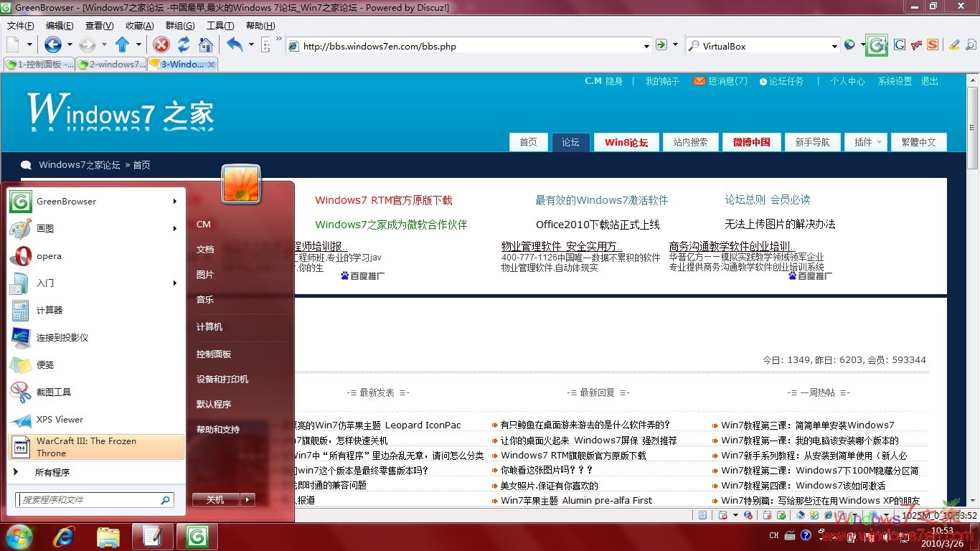Open dropdown arrow beside the New page icon

[29, 45]
